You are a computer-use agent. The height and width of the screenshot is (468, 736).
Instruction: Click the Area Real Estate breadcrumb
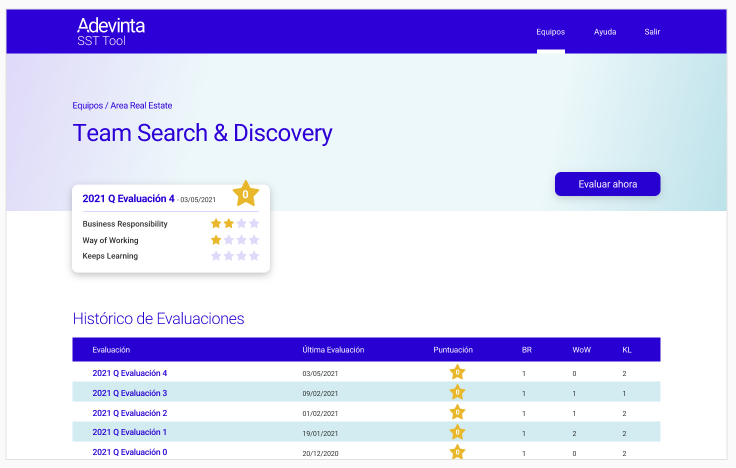tap(141, 105)
